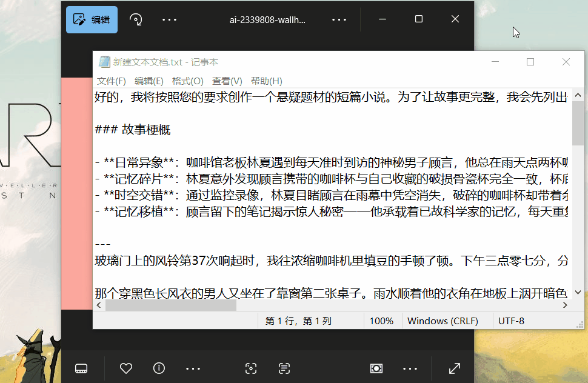Image resolution: width=588 pixels, height=383 pixels.
Task: Open more options menu next to filename
Action: [339, 19]
